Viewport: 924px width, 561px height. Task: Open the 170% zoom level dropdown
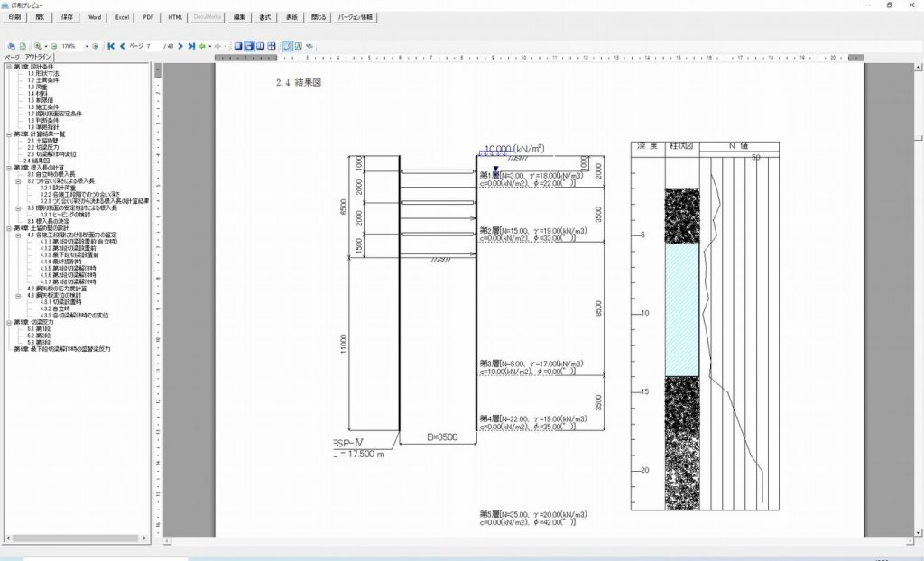click(87, 46)
